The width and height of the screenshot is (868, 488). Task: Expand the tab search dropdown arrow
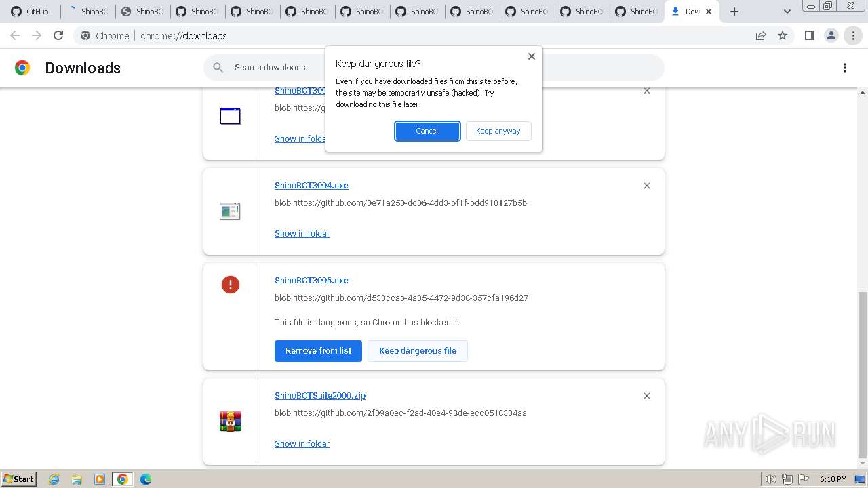787,12
